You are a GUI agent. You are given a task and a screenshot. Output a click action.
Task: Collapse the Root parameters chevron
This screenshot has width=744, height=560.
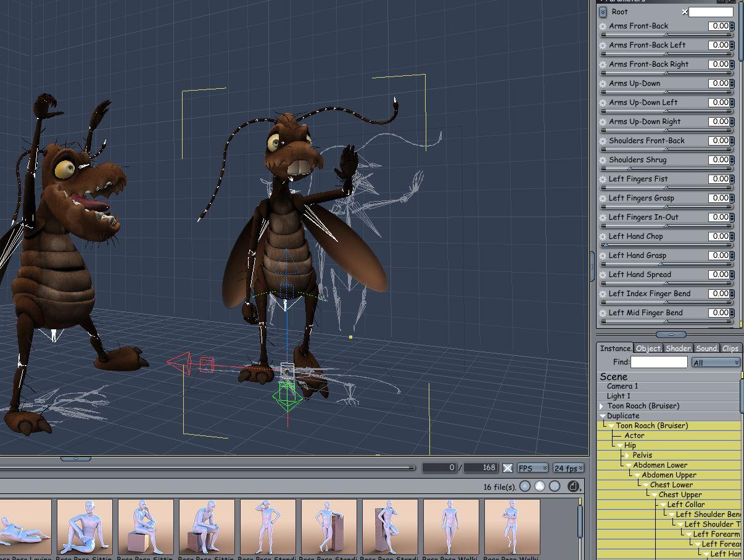(x=603, y=12)
